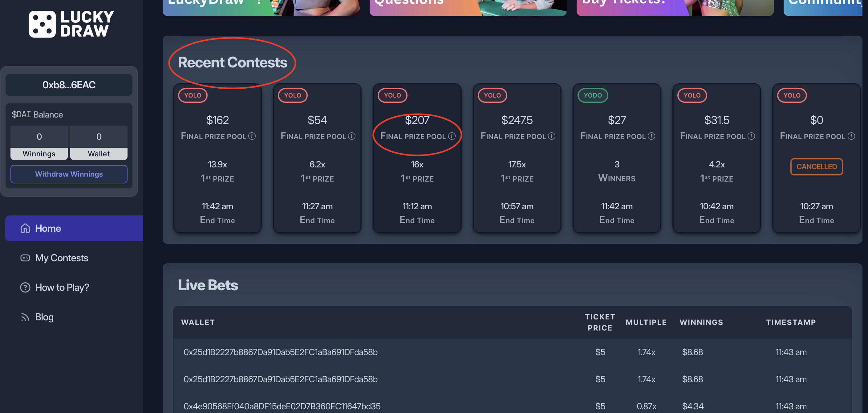This screenshot has width=868, height=413.
Task: Click info icon beside $27 Final Prize Pool
Action: pos(651,136)
